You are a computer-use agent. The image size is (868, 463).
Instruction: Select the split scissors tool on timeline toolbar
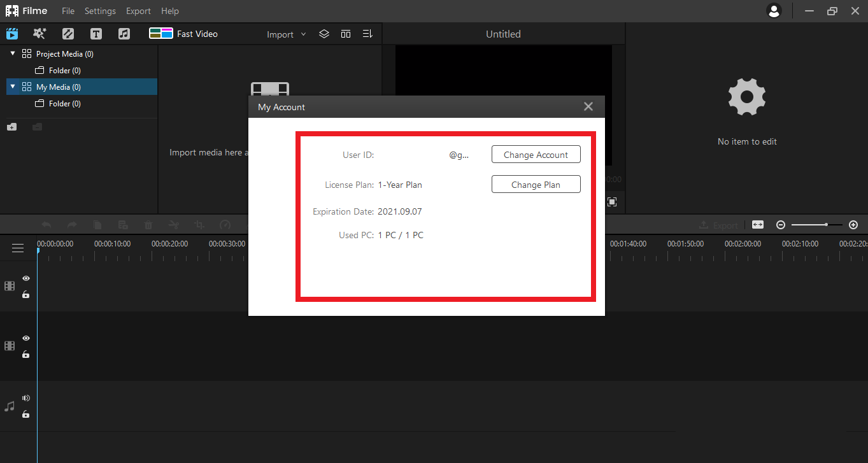[x=173, y=224]
